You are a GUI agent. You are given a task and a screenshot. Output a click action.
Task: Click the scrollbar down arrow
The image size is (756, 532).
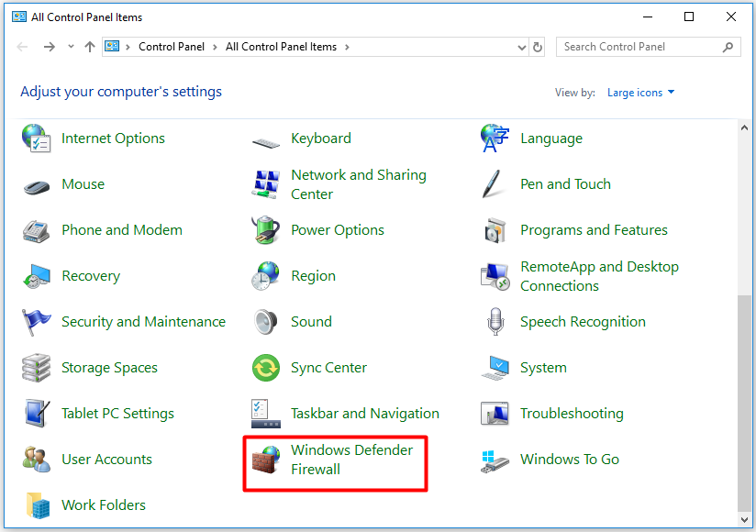coord(744,520)
